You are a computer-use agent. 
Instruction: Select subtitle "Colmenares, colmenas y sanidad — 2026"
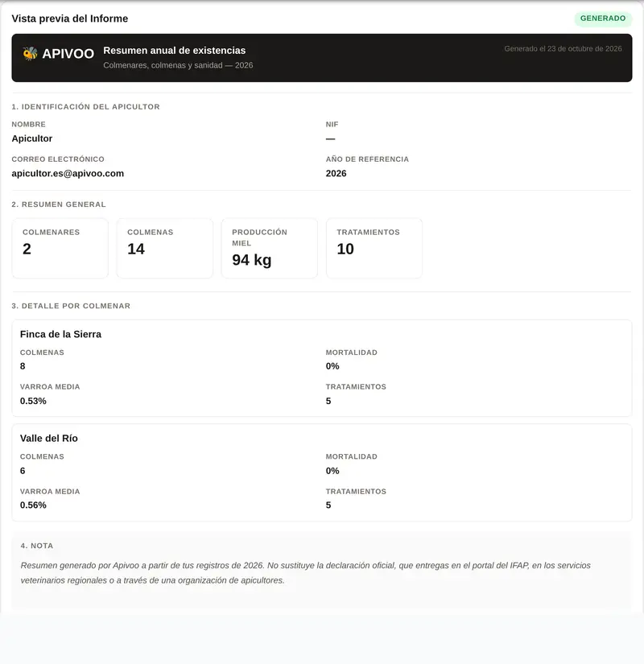pos(178,65)
